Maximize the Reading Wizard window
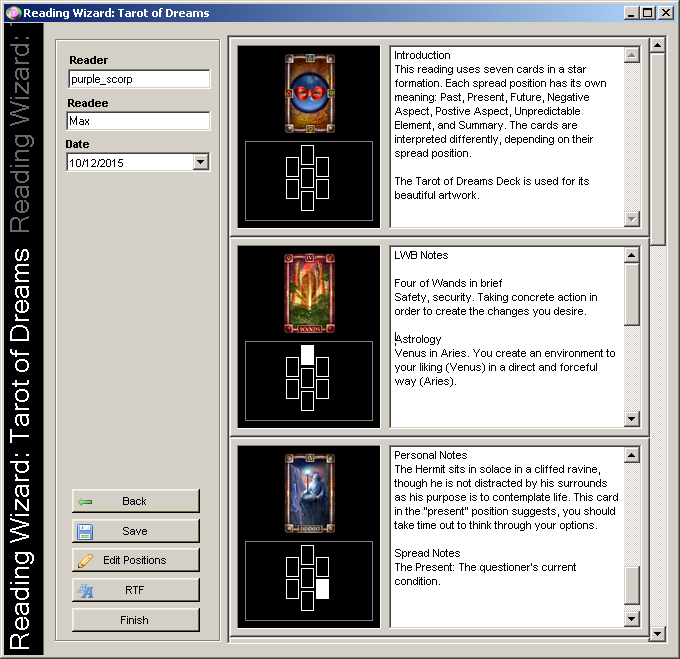The width and height of the screenshot is (680, 659). [648, 13]
